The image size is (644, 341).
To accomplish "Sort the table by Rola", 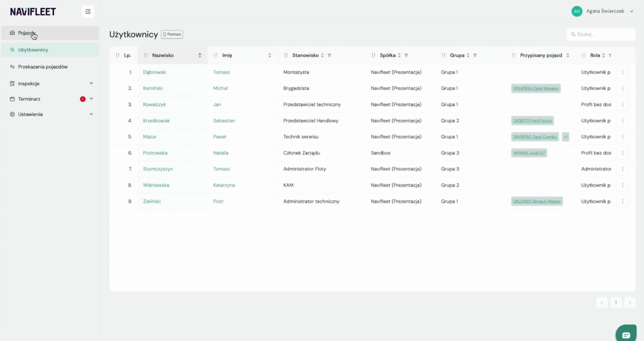I will pyautogui.click(x=603, y=55).
